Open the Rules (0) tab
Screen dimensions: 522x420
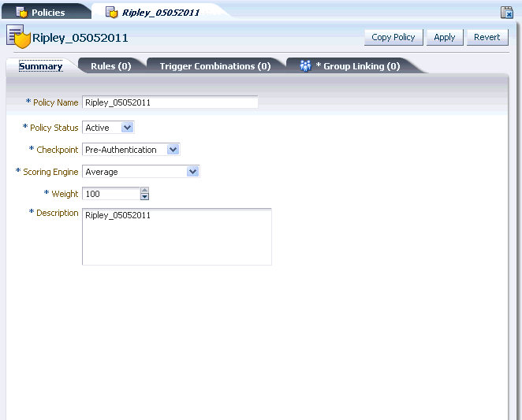pos(111,66)
